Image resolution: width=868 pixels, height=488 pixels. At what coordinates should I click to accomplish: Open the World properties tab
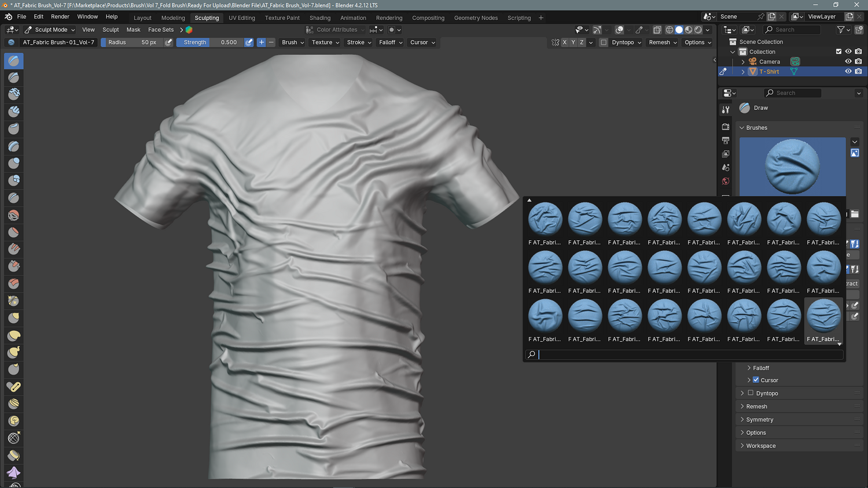coord(726,182)
